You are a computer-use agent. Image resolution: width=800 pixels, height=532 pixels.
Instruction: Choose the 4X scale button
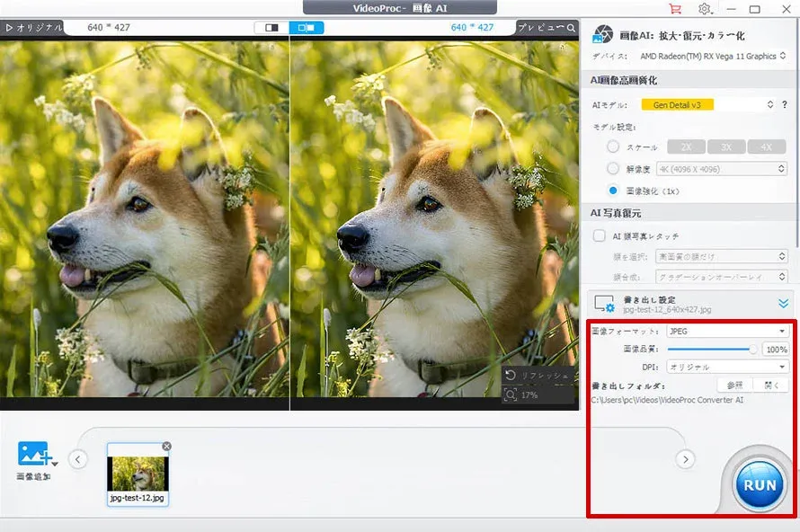click(767, 146)
